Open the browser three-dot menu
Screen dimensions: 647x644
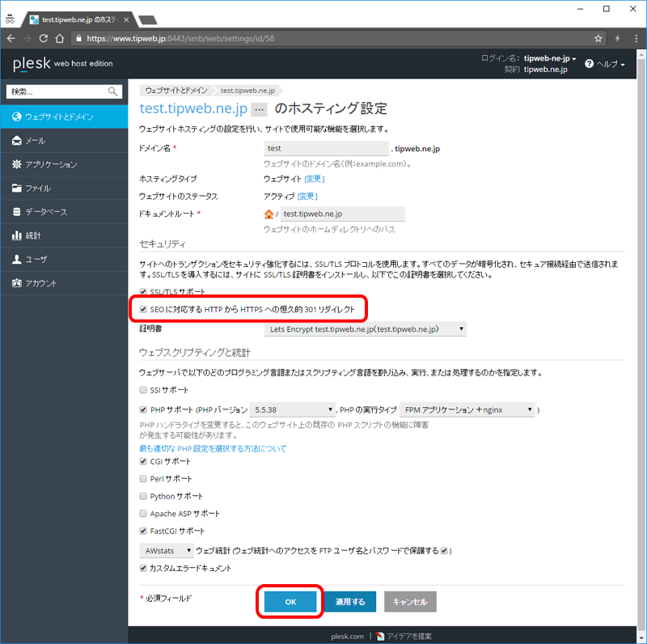[636, 38]
